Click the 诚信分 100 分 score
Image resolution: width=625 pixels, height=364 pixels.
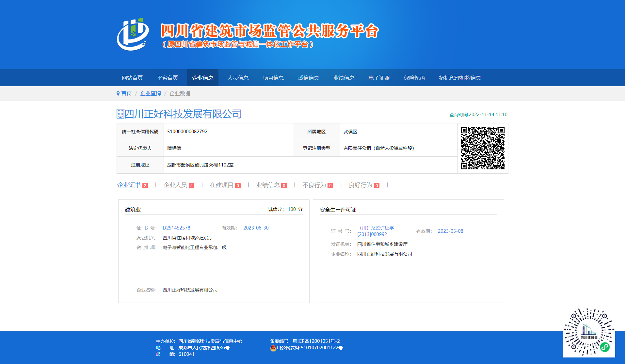[285, 209]
